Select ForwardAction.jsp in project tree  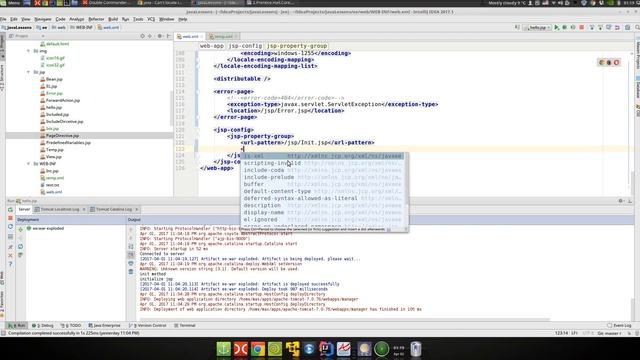62,100
